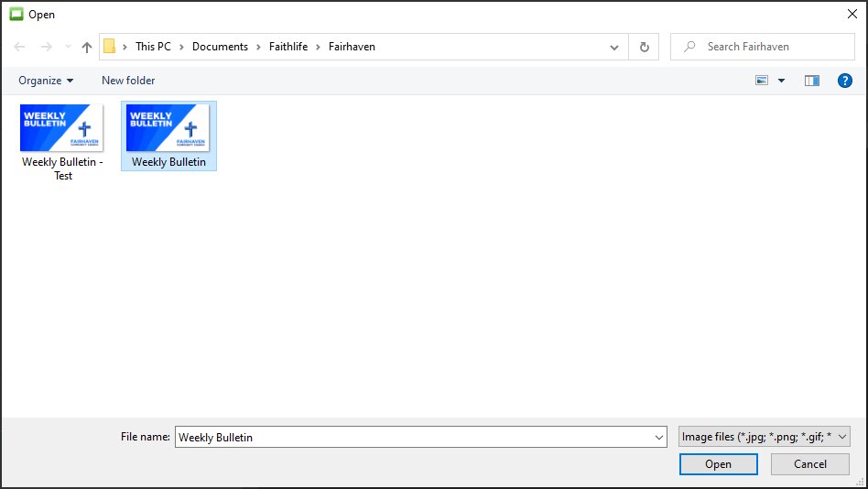868x489 pixels.
Task: Click the folder icon in the address bar
Action: [x=109, y=47]
